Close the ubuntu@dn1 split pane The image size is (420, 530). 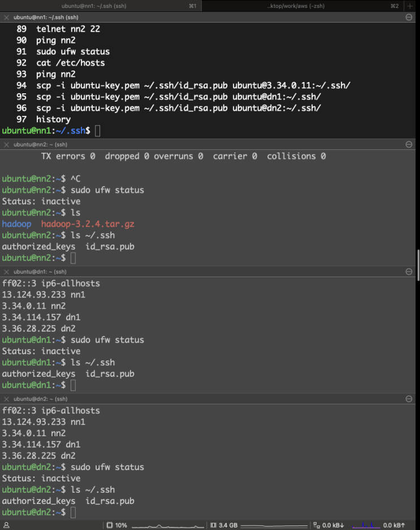(x=6, y=272)
